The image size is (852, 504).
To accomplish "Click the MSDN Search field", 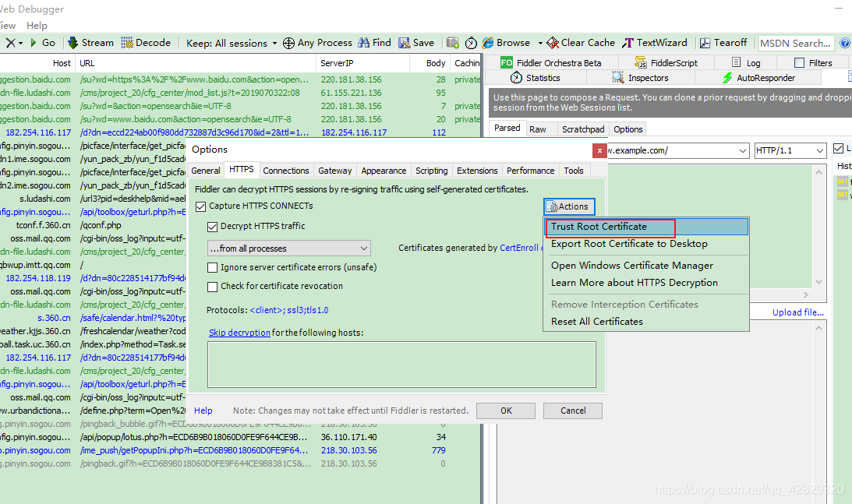I will coord(796,43).
